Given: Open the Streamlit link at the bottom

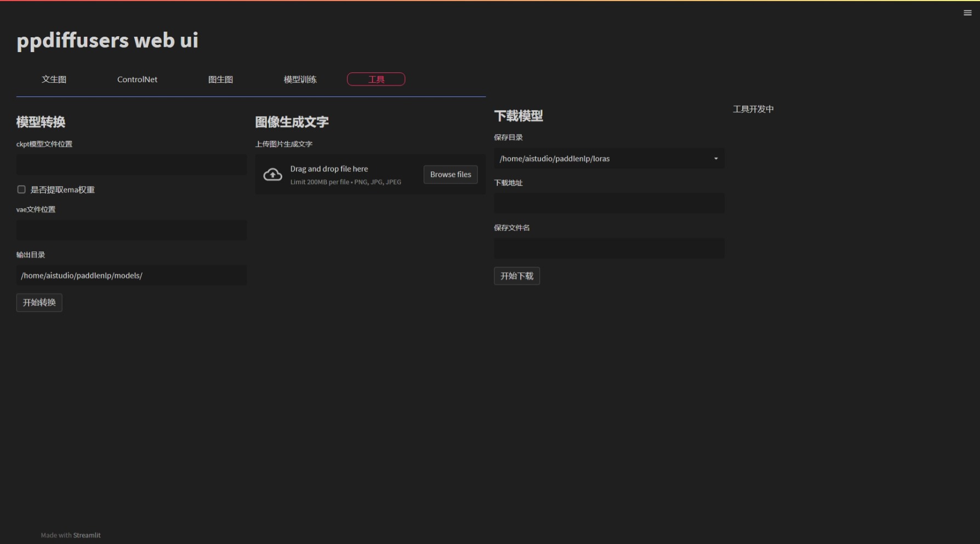Looking at the screenshot, I should pos(87,535).
